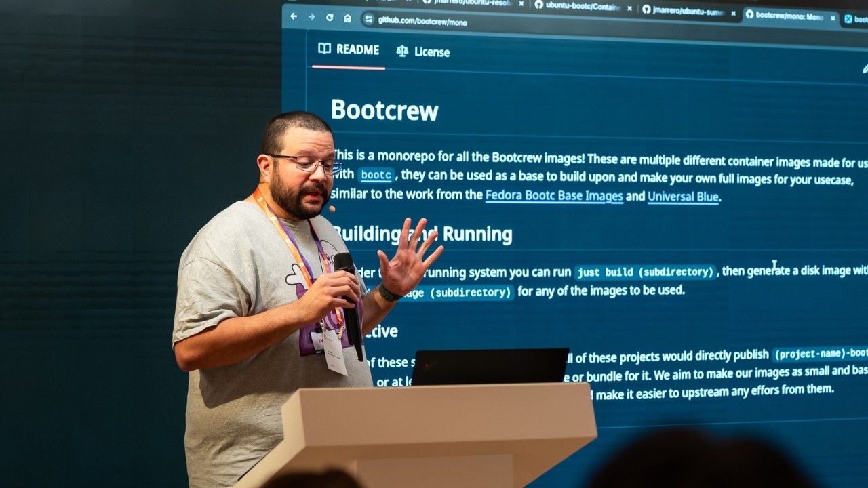Open the License tab
The height and width of the screenshot is (488, 868).
[x=423, y=52]
